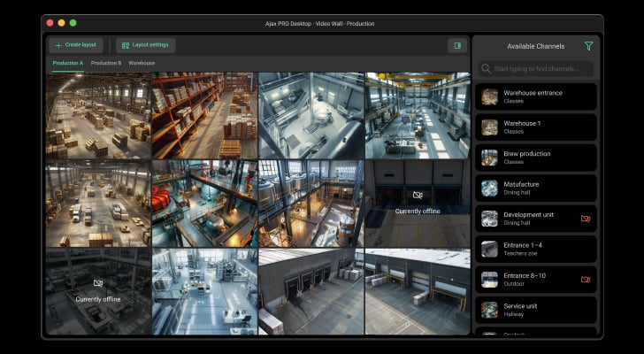Click the top-left warehouse camera feed
Viewport: 644px width, 354px height.
[x=98, y=115]
